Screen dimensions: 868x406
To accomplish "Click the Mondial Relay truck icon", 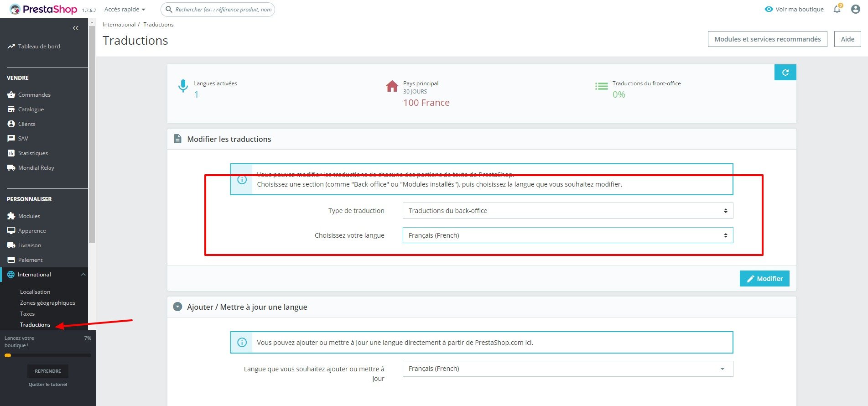I will pos(11,168).
